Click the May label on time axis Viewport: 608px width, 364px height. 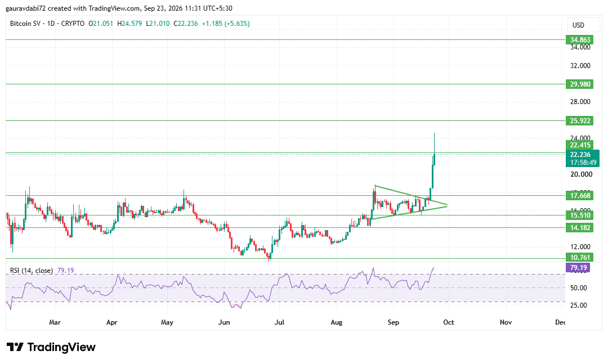pyautogui.click(x=167, y=322)
